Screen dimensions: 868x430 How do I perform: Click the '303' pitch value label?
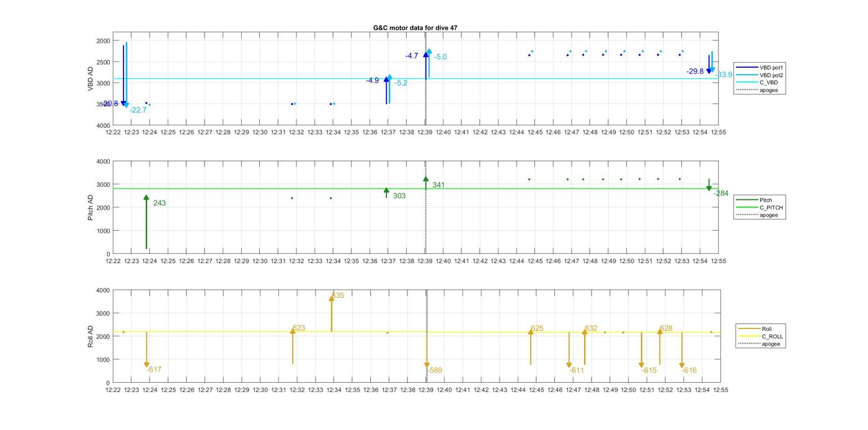click(399, 196)
